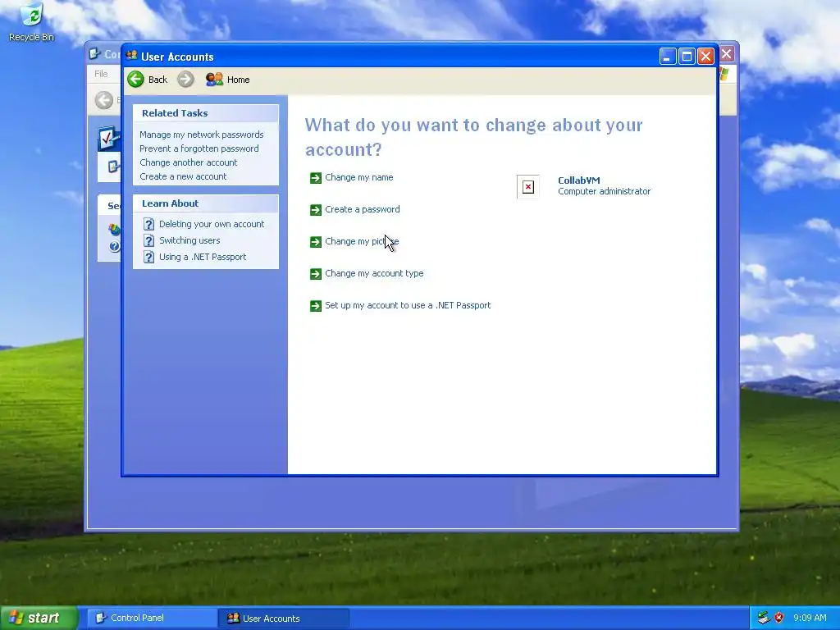Click the greyed Forward arrow icon
The height and width of the screenshot is (630, 840).
[185, 80]
